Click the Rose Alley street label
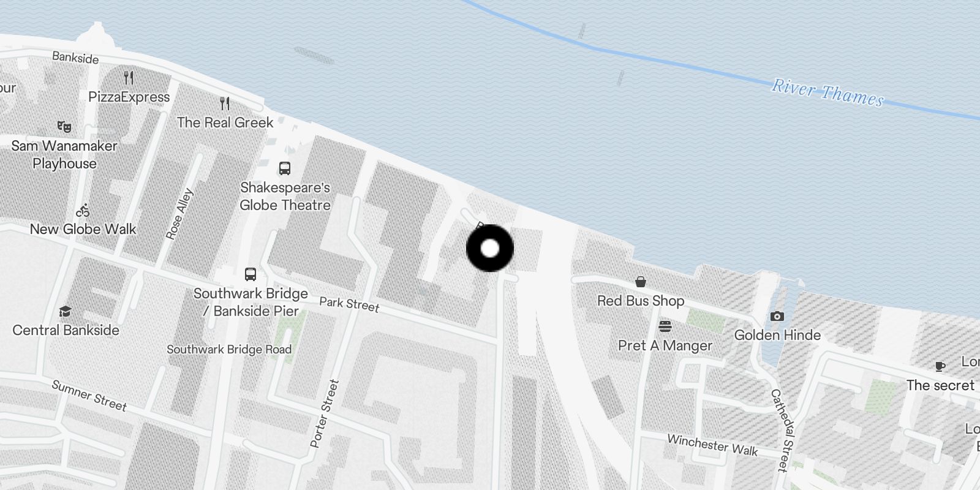This screenshot has height=490, width=980. pos(179,214)
